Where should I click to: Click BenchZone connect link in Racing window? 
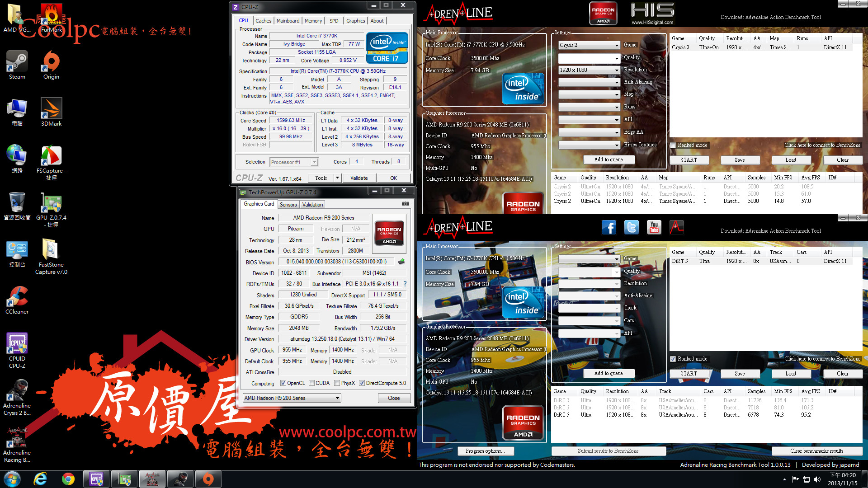(822, 359)
